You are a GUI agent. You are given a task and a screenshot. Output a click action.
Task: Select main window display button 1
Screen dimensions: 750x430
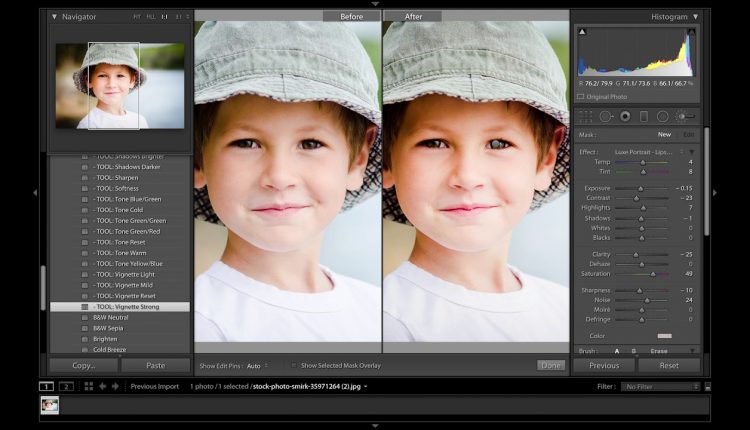point(46,386)
